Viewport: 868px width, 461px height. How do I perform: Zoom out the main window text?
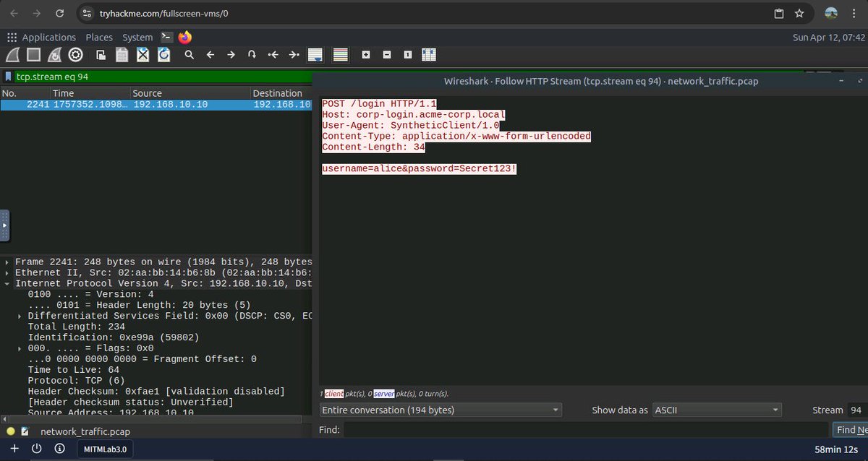[x=387, y=55]
